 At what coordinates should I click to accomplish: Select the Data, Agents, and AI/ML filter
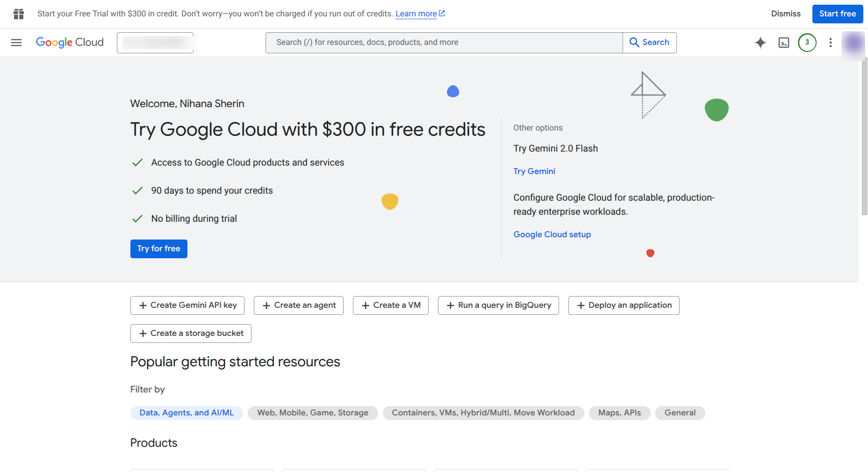[187, 413]
